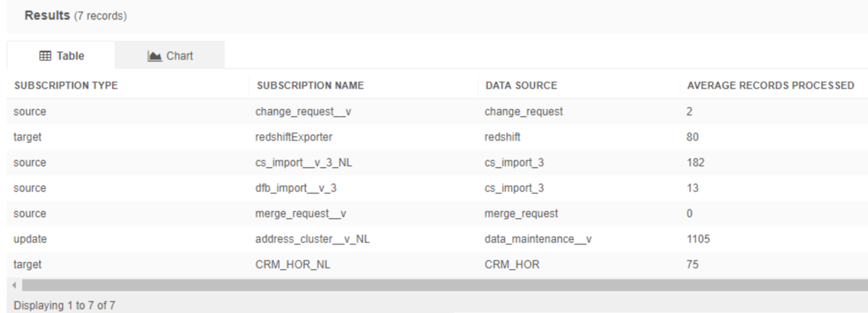
Task: Click the table grid icon on Table tab
Action: 45,56
